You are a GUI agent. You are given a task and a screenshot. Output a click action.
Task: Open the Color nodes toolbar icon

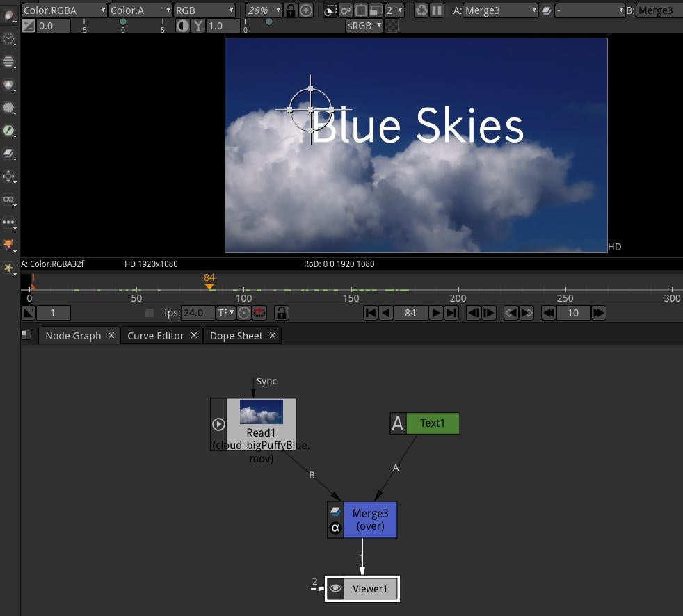[x=9, y=85]
